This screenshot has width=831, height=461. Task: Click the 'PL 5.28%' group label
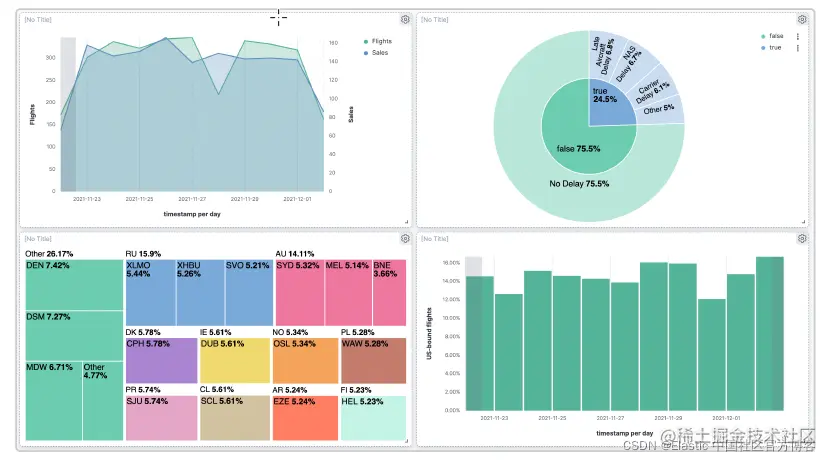(358, 332)
